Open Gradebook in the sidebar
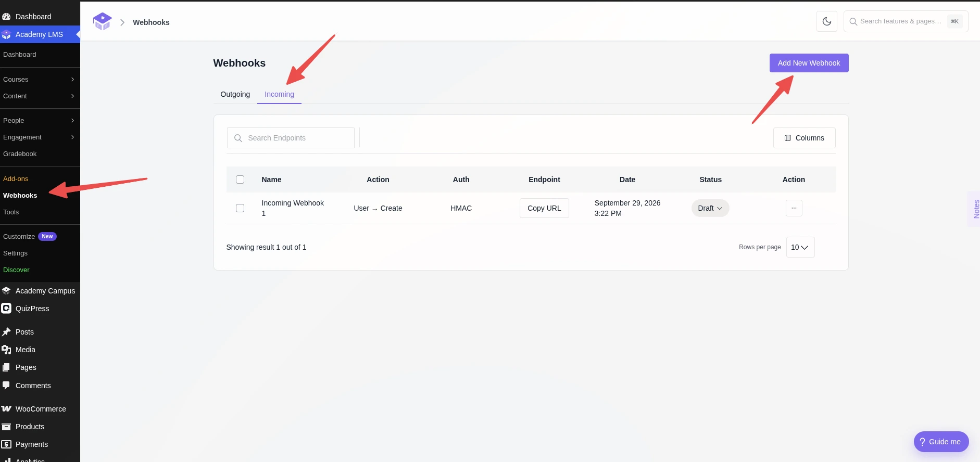This screenshot has width=980, height=462. click(x=20, y=154)
